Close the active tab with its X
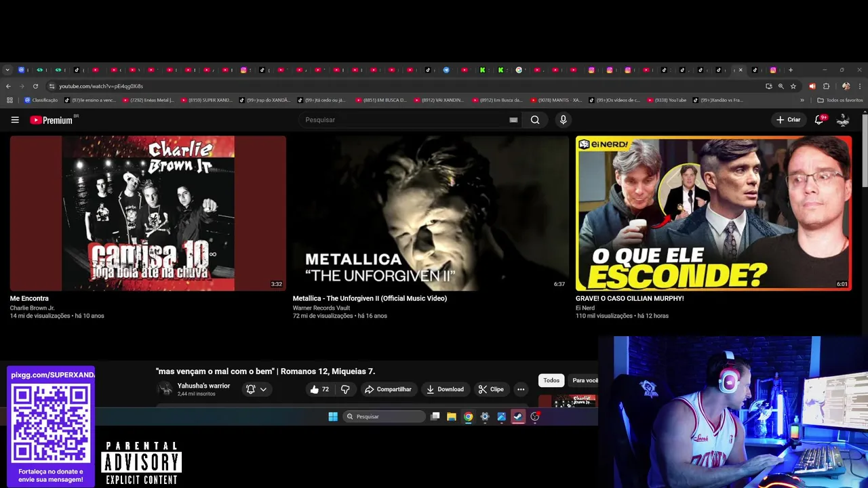 (x=741, y=70)
